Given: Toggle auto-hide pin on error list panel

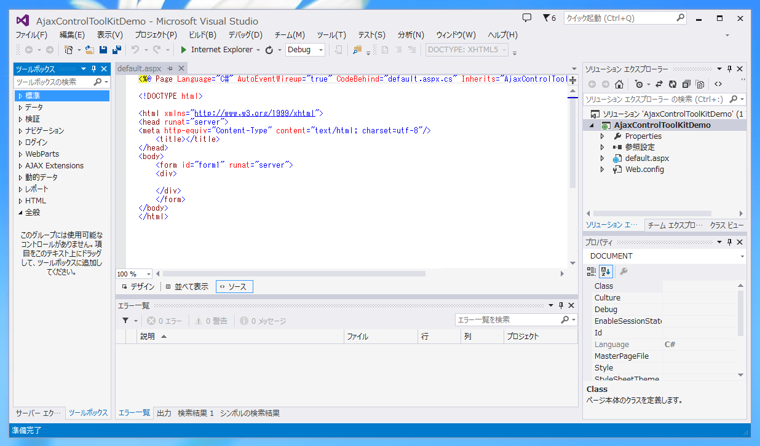Looking at the screenshot, I should pos(561,305).
